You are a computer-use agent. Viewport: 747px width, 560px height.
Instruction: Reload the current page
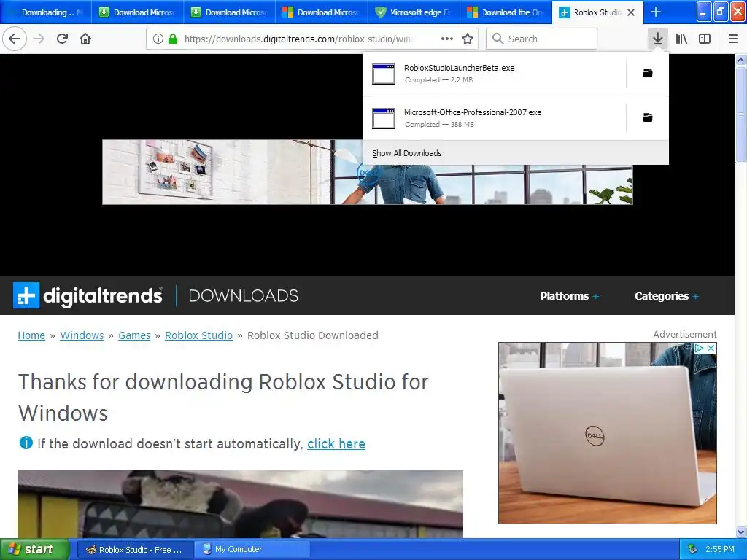click(x=62, y=39)
